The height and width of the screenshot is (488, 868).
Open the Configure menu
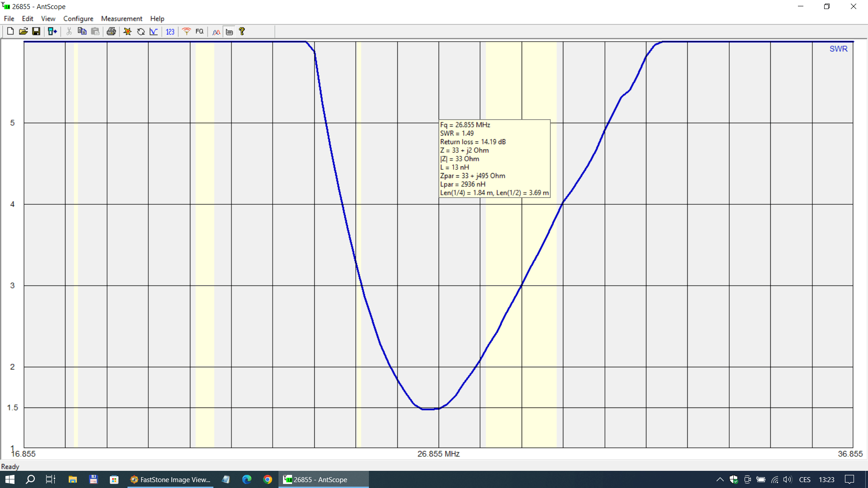(78, 19)
